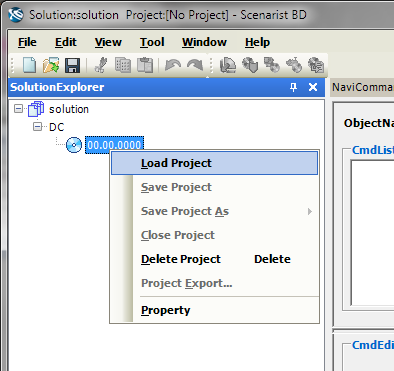The image size is (394, 371).
Task: Click the SolutionExplorer panel title
Action: [57, 87]
